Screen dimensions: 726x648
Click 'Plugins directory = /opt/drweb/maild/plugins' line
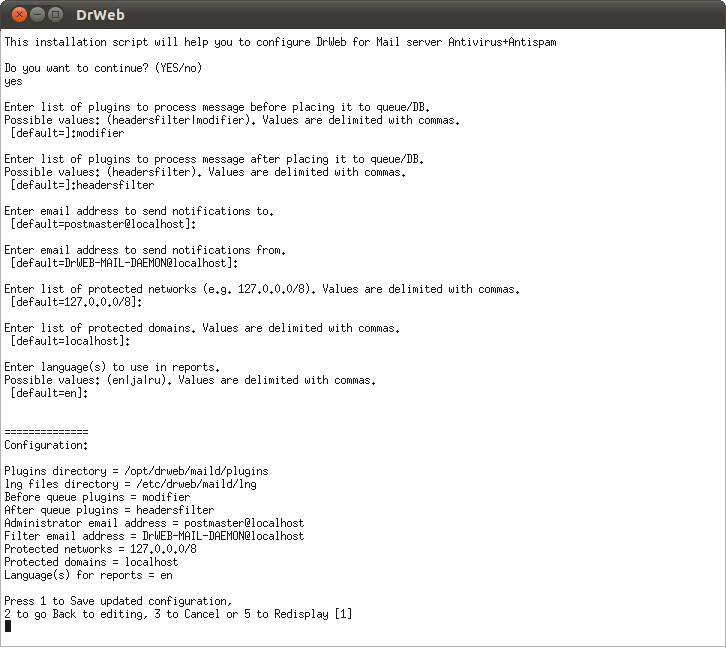click(136, 471)
